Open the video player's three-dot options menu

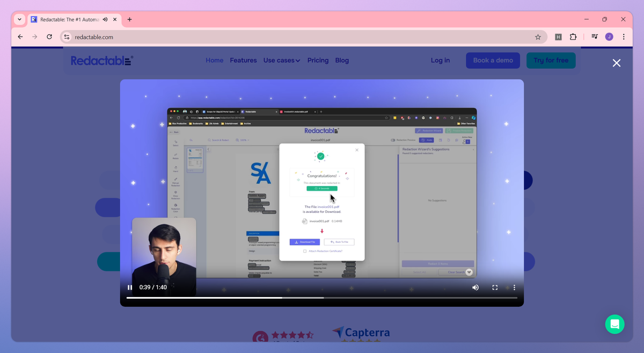[514, 287]
